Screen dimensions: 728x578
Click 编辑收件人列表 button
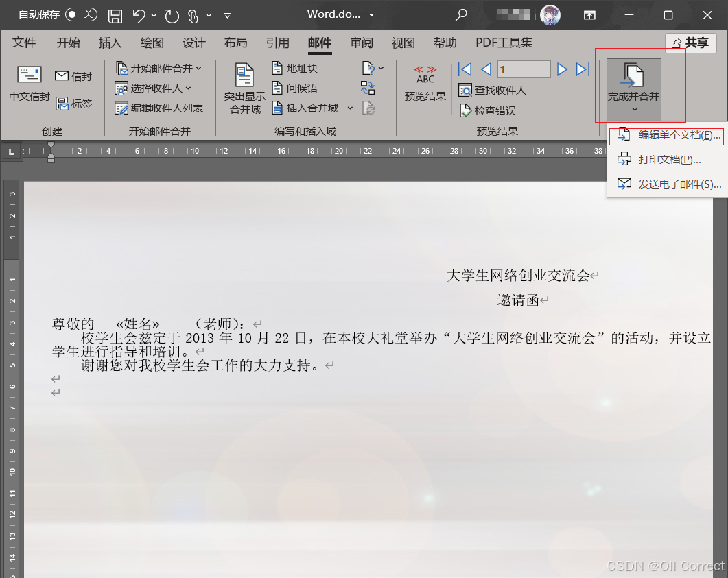[x=158, y=108]
